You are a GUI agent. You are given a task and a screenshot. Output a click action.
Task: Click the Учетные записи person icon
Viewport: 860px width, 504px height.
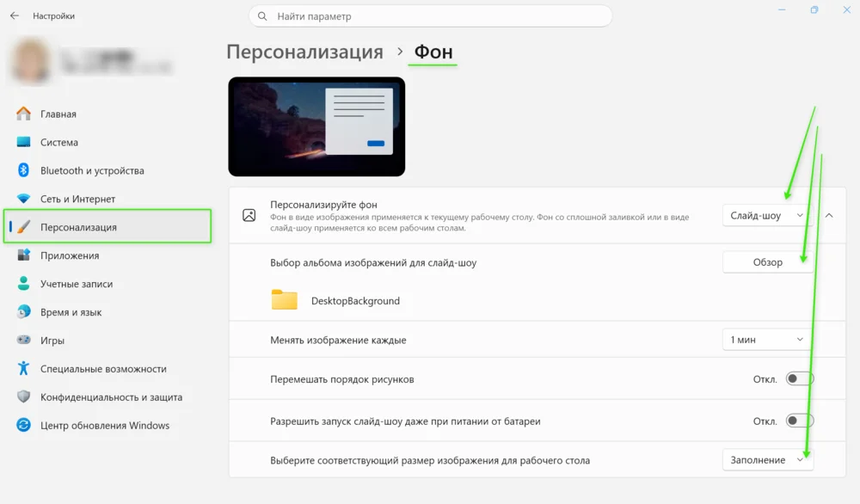pyautogui.click(x=23, y=284)
